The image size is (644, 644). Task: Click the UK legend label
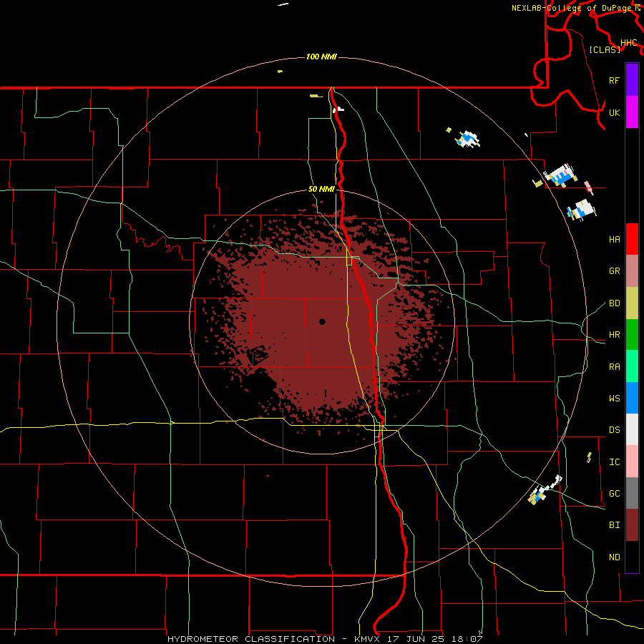614,112
